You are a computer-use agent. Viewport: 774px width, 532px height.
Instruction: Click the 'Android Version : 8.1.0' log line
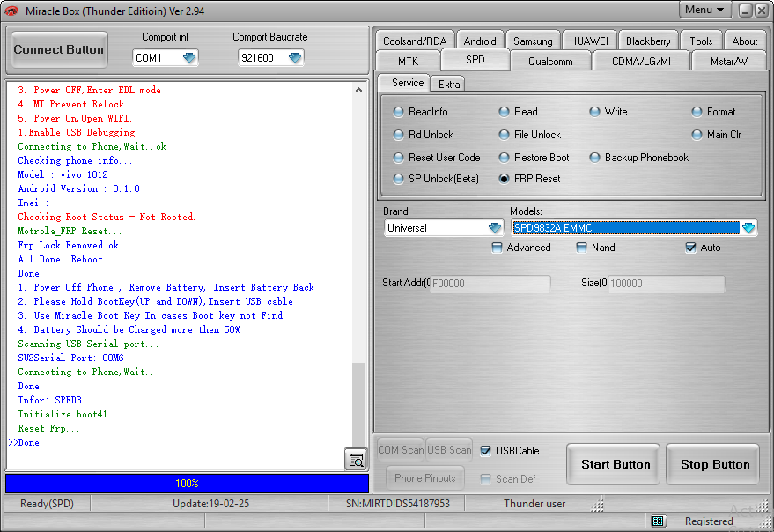[x=78, y=188]
